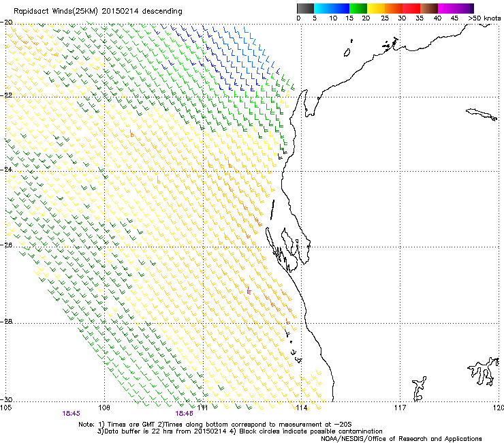
Task: Click the red wind barb near 28S 112E
Action: pos(248,290)
